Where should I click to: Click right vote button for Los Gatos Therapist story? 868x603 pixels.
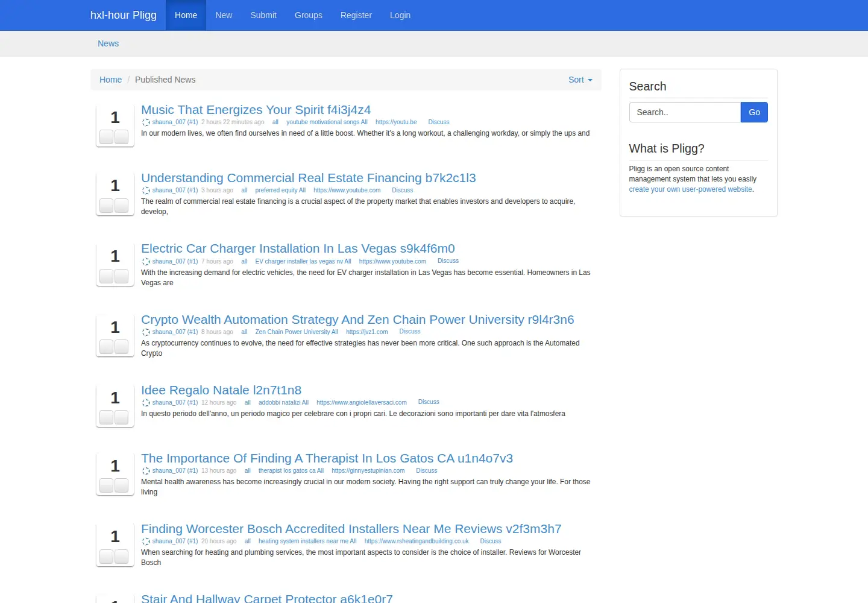coord(121,485)
